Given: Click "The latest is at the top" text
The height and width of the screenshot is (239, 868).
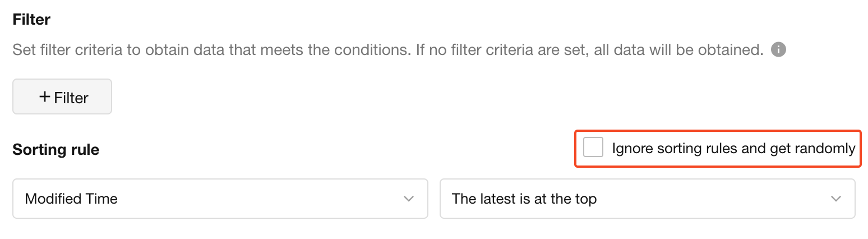Looking at the screenshot, I should (524, 199).
